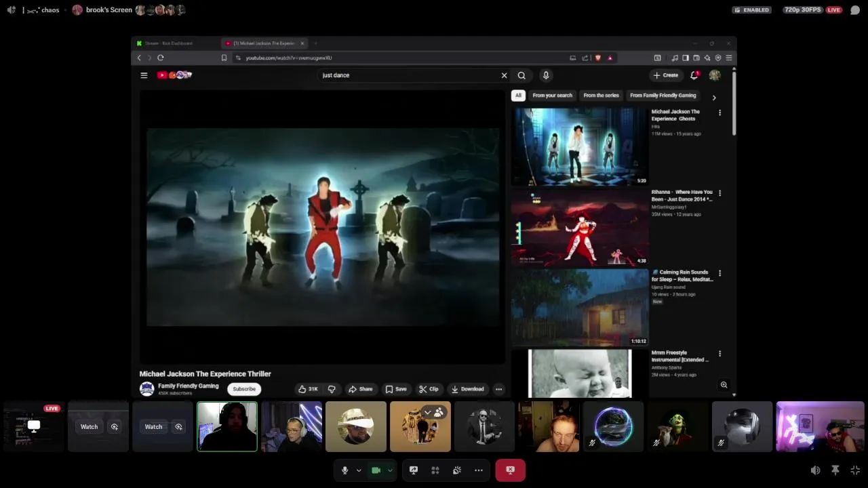This screenshot has height=488, width=868.
Task: Click the Create button
Action: tap(665, 75)
